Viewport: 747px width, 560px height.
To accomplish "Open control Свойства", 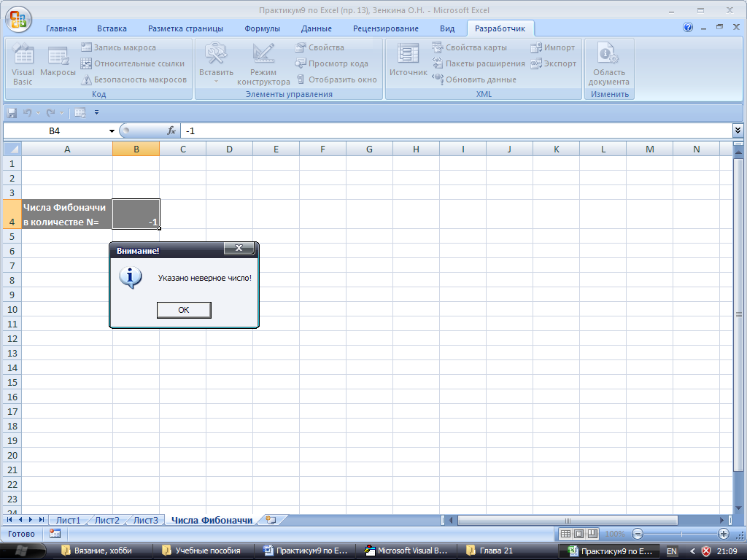I will click(320, 47).
